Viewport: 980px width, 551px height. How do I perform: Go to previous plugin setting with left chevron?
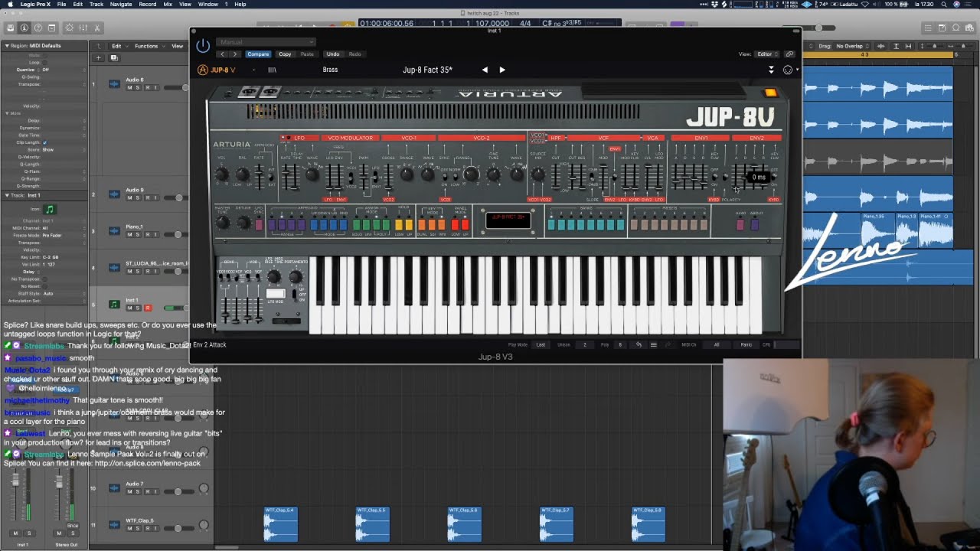pos(223,54)
